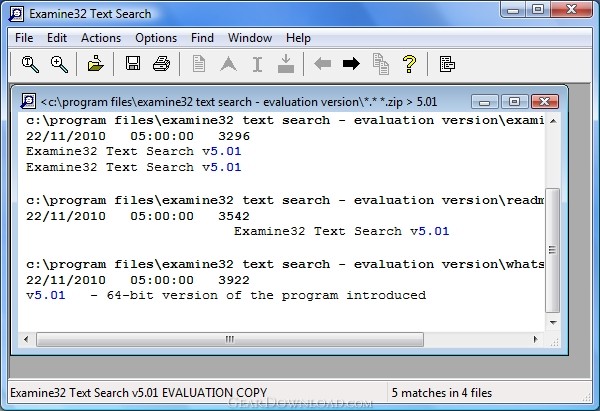
Task: Click the 64-bit version introduced line
Action: point(226,295)
